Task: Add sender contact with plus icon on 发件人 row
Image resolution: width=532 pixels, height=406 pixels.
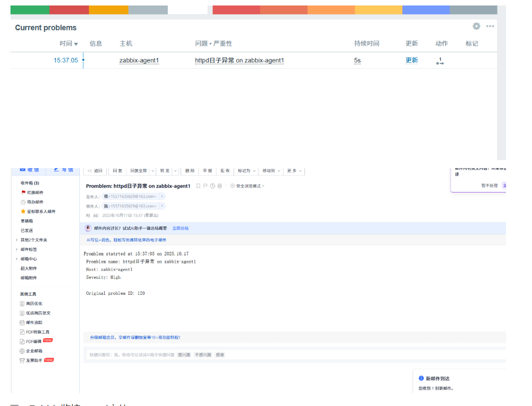Action: (x=162, y=197)
